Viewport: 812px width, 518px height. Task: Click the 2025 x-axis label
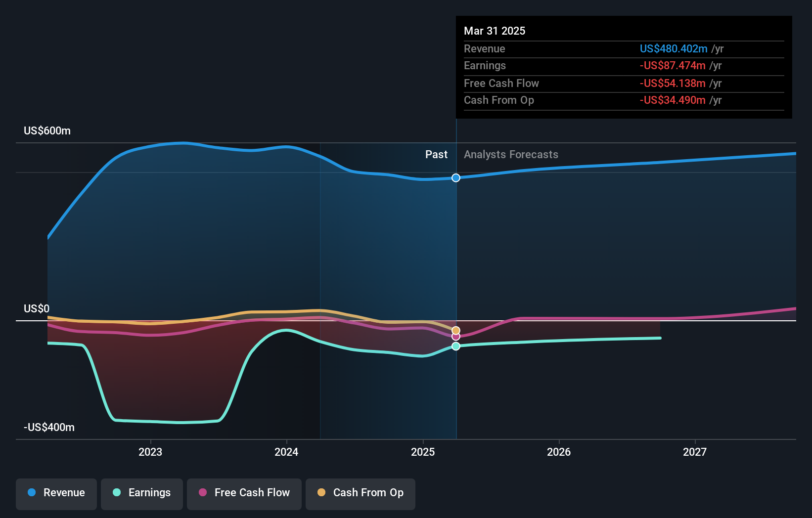click(423, 452)
